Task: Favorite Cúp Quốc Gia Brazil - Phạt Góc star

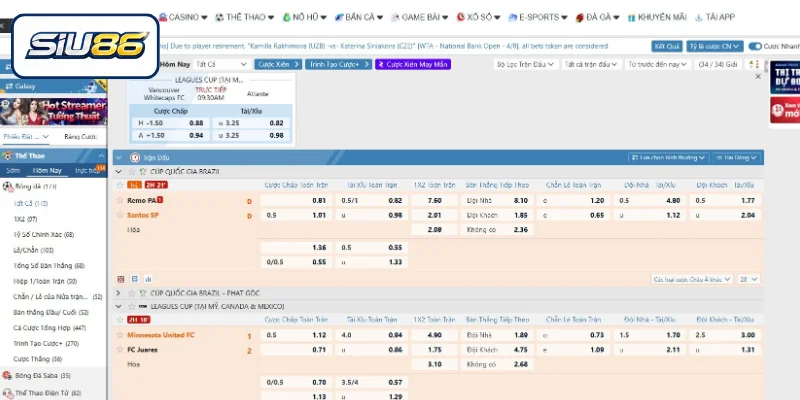Action: tap(132, 293)
